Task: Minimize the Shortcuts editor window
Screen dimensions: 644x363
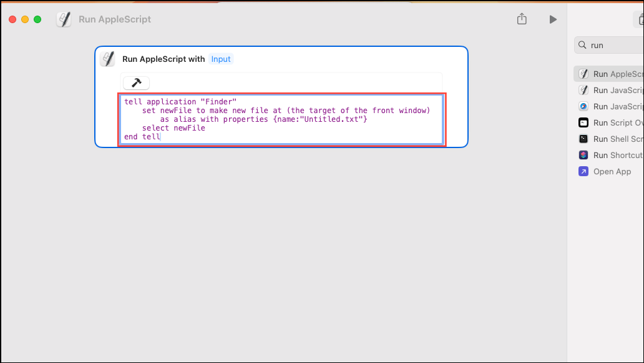Action: (x=25, y=19)
